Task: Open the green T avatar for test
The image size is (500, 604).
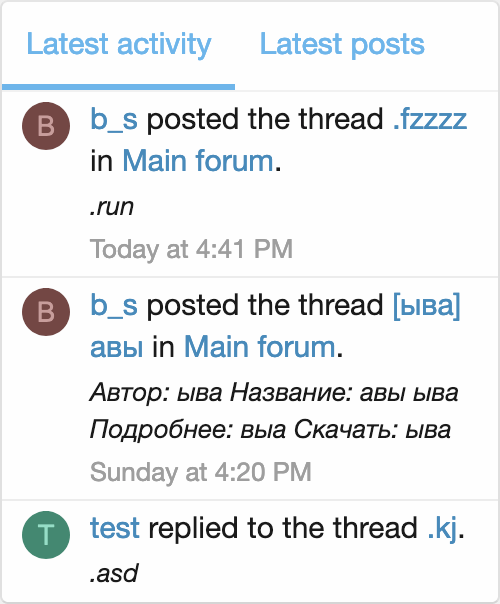Action: (x=46, y=535)
